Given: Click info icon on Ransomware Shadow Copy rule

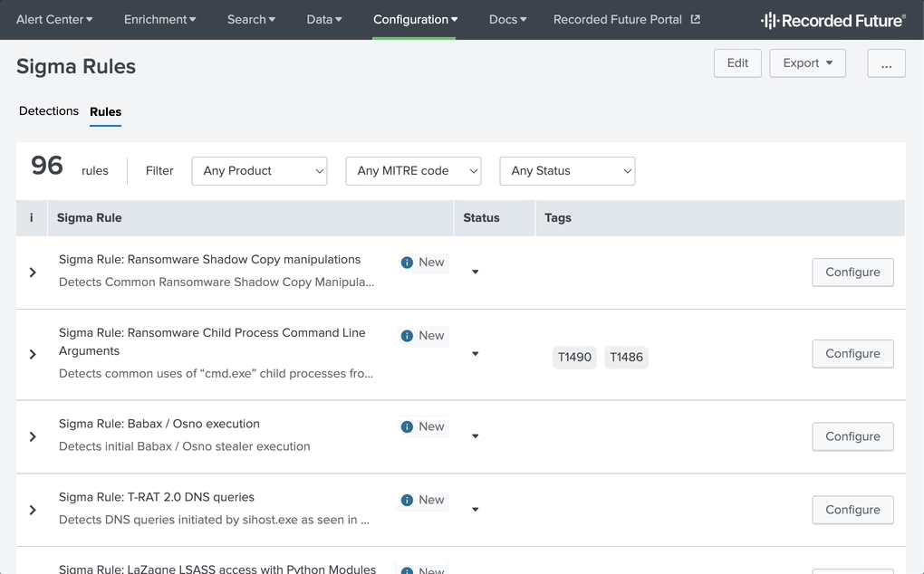Looking at the screenshot, I should click(407, 263).
